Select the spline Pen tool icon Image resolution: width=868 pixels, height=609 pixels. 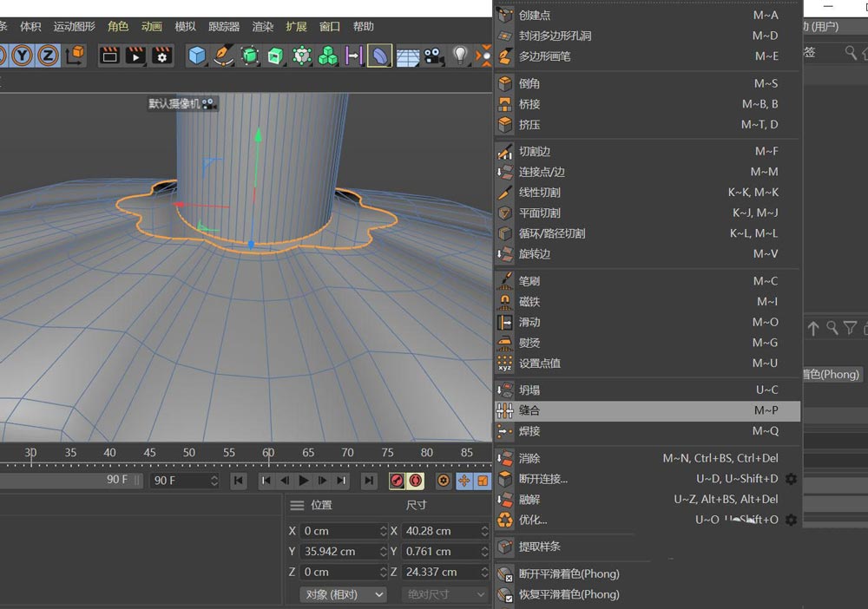(224, 56)
